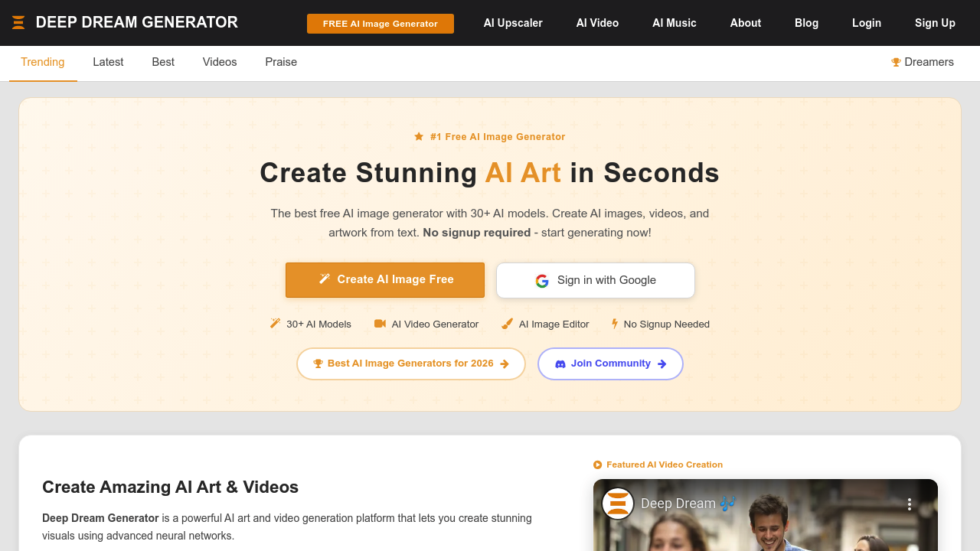Click the Dreamers trophy icon
The height and width of the screenshot is (551, 980).
point(896,62)
